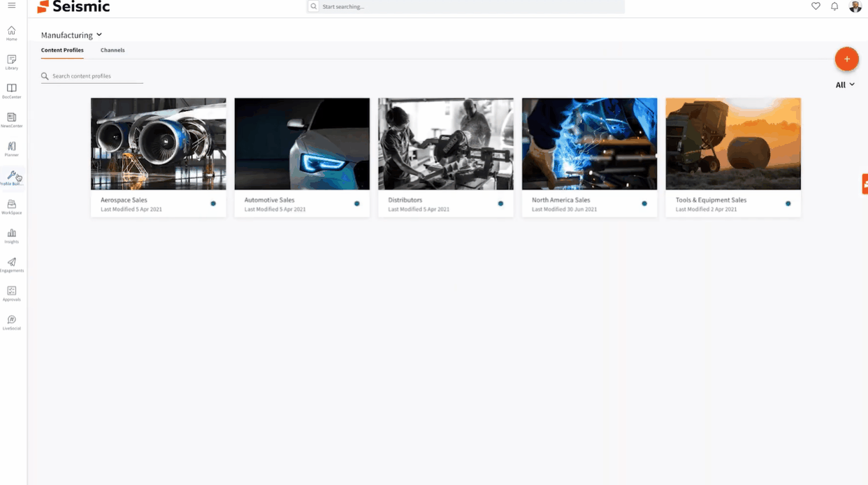Click the Seismic logo
The width and height of the screenshot is (868, 485).
pyautogui.click(x=73, y=7)
